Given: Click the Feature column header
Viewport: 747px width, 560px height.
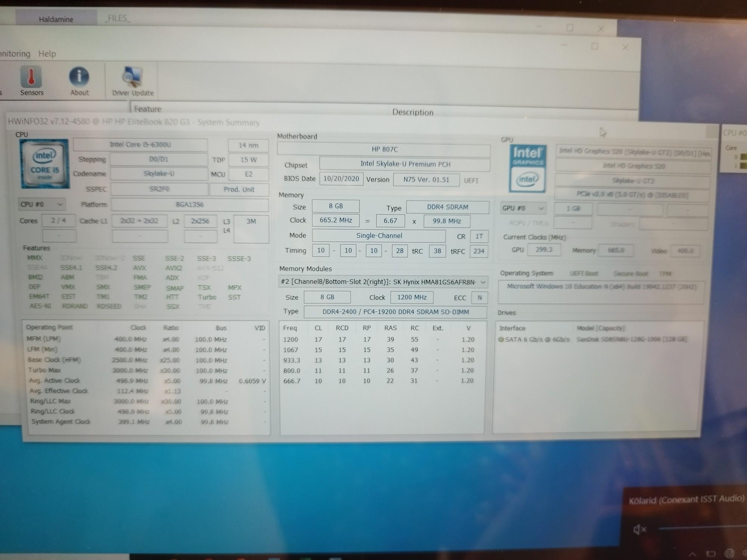Looking at the screenshot, I should [x=148, y=109].
